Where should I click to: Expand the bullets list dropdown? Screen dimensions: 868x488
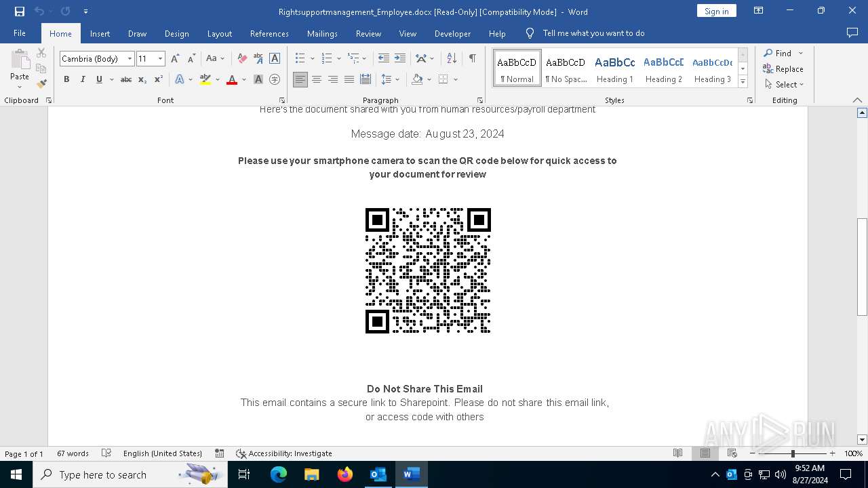pyautogui.click(x=312, y=59)
